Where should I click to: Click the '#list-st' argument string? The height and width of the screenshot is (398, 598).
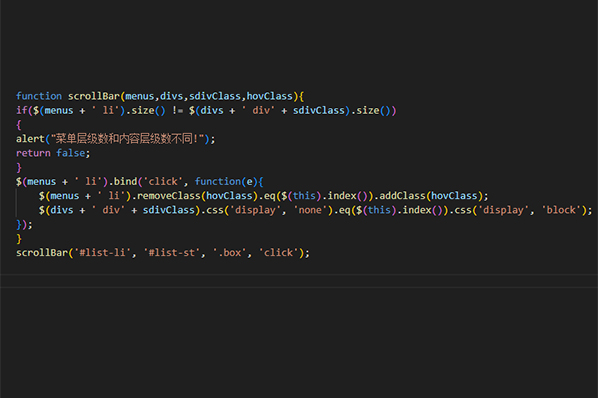(172, 253)
